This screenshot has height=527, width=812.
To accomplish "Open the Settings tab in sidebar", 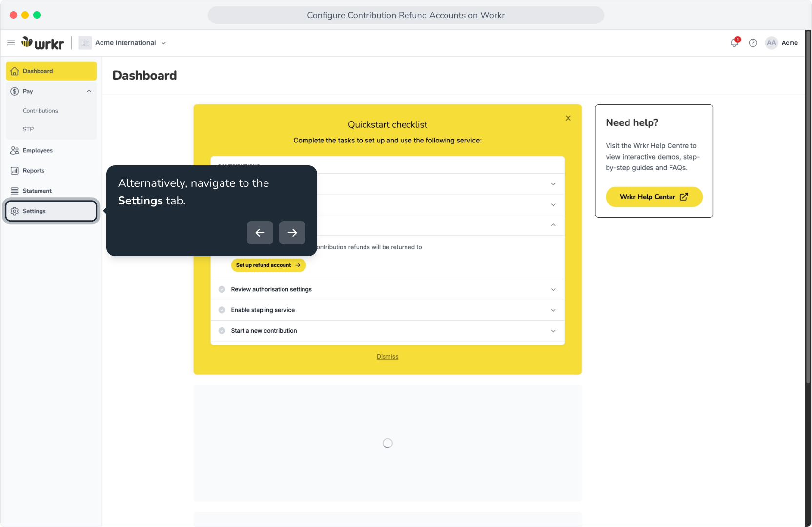I will (x=51, y=211).
